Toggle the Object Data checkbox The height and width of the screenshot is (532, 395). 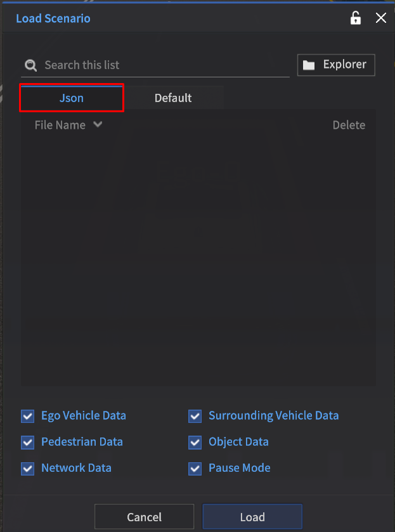pyautogui.click(x=195, y=443)
